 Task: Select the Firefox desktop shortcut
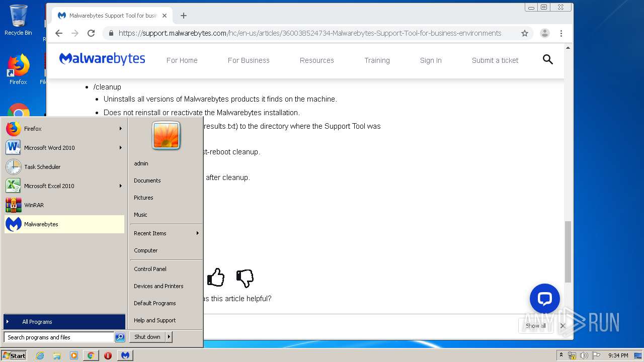(x=18, y=69)
